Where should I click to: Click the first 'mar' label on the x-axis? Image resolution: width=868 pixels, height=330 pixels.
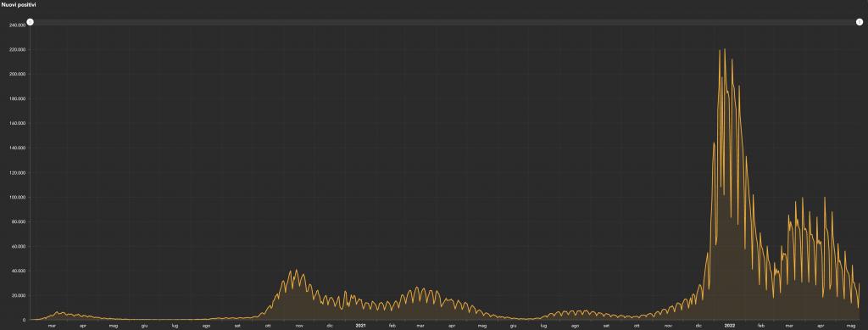(x=52, y=326)
